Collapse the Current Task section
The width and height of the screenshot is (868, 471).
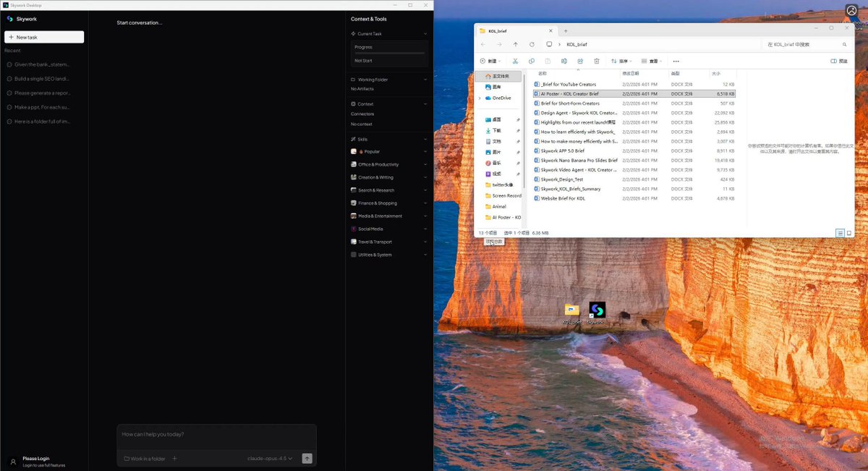425,34
